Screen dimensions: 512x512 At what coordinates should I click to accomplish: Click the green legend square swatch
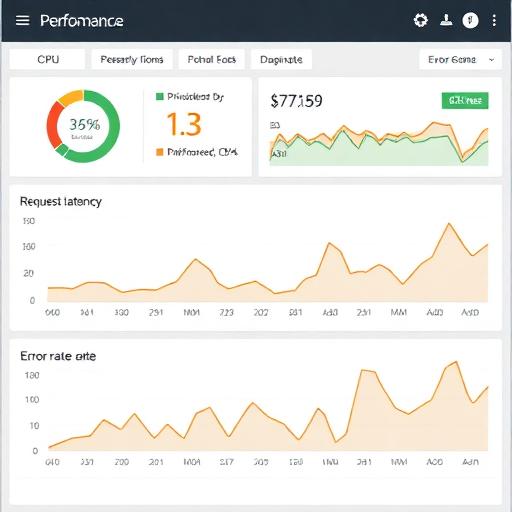160,97
